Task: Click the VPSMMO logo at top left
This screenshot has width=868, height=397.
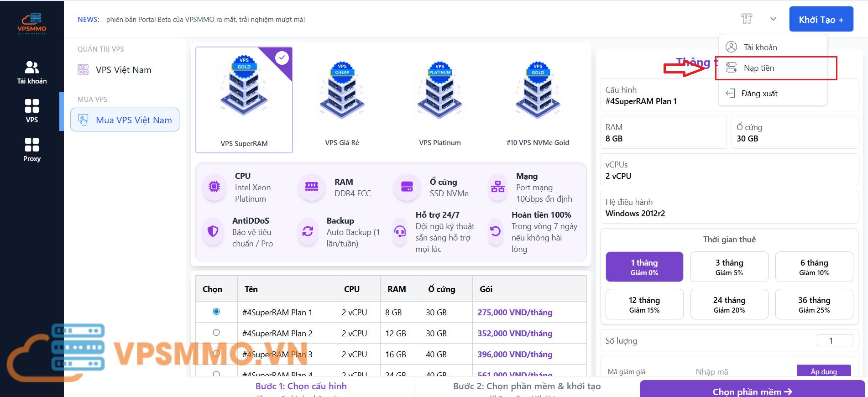Action: tap(32, 24)
